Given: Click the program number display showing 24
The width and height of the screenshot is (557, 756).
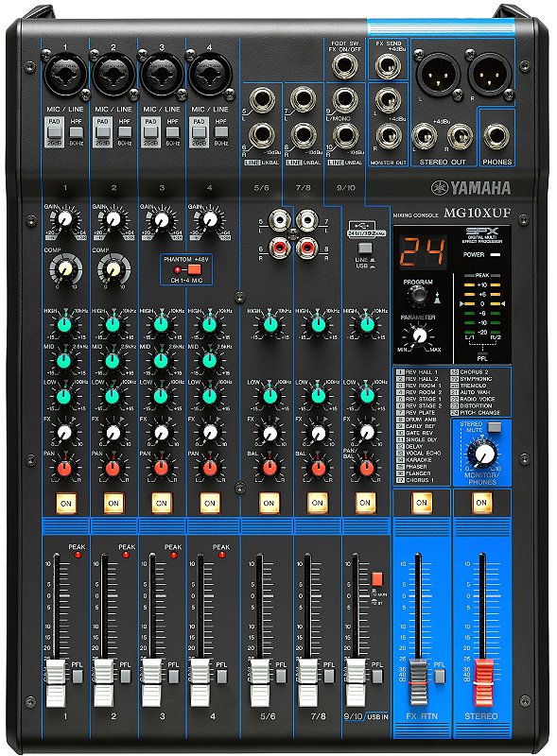Looking at the screenshot, I should click(x=422, y=252).
